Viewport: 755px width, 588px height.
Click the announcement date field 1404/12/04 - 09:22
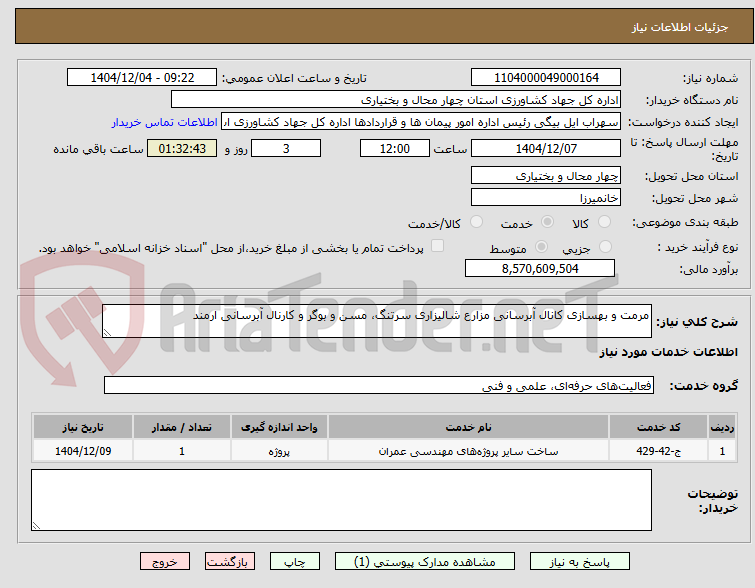[142, 78]
